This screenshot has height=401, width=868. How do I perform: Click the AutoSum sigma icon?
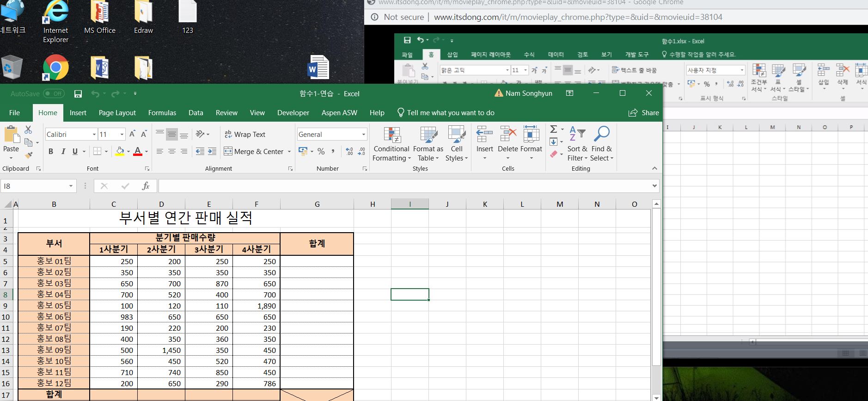(553, 130)
